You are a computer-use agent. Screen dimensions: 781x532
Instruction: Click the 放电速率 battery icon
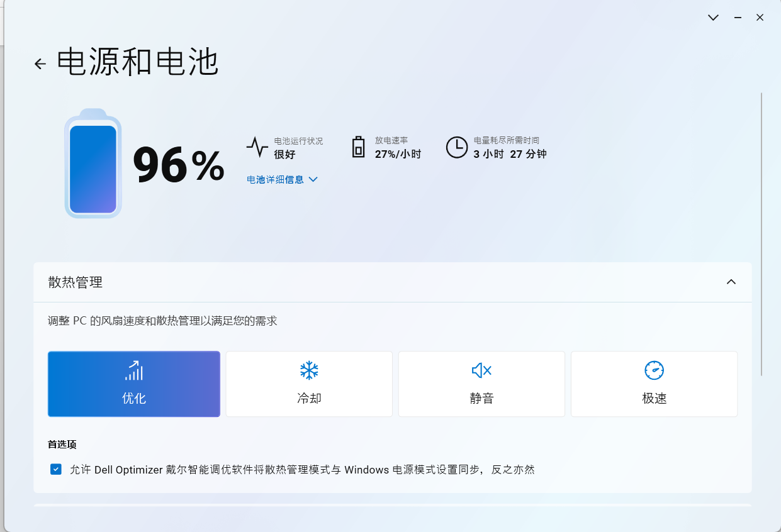[x=358, y=147]
